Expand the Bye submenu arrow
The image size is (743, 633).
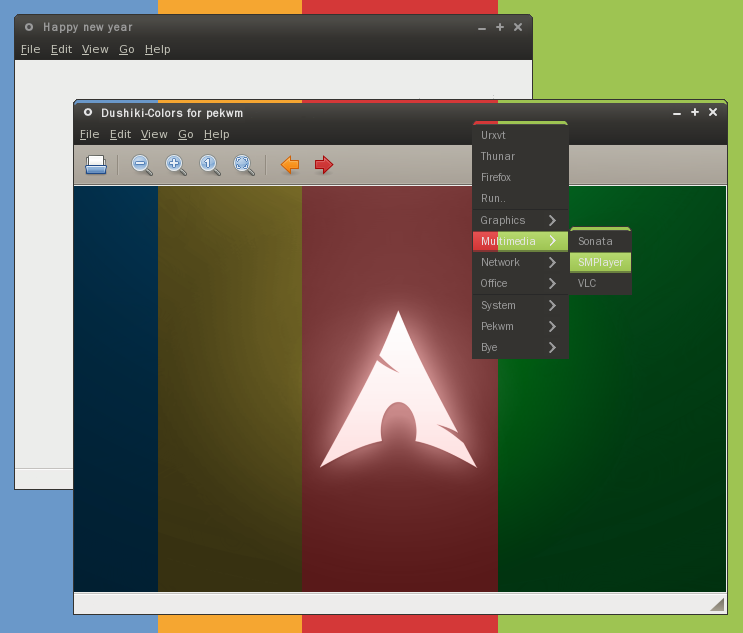coord(552,347)
